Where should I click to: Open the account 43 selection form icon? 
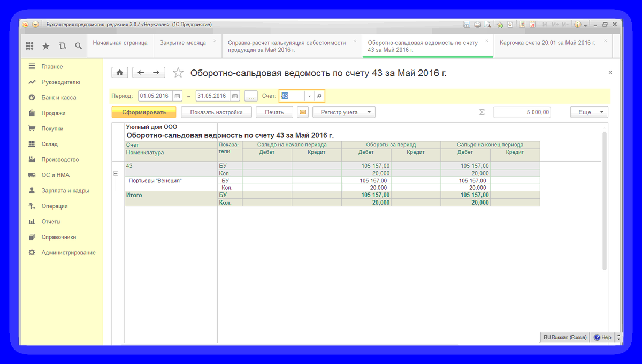[x=319, y=96]
